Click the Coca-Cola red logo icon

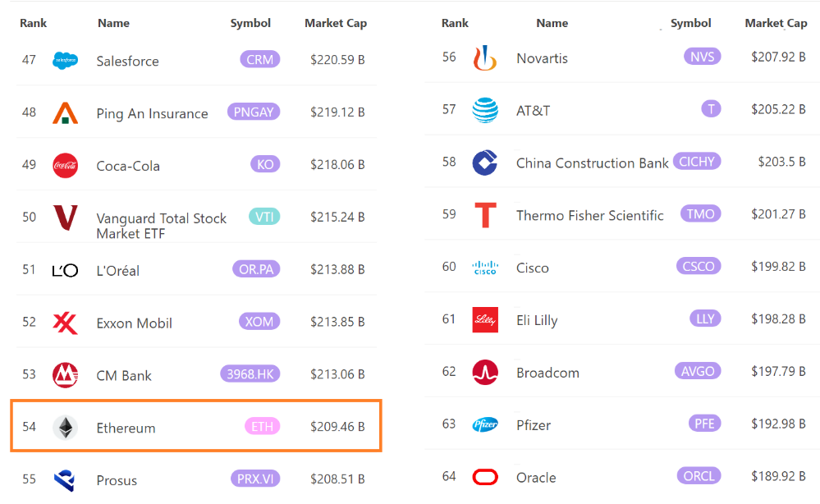tap(65, 166)
